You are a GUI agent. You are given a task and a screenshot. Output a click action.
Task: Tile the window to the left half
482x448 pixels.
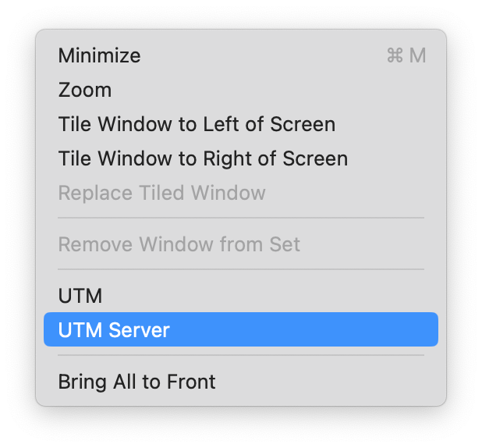(197, 124)
